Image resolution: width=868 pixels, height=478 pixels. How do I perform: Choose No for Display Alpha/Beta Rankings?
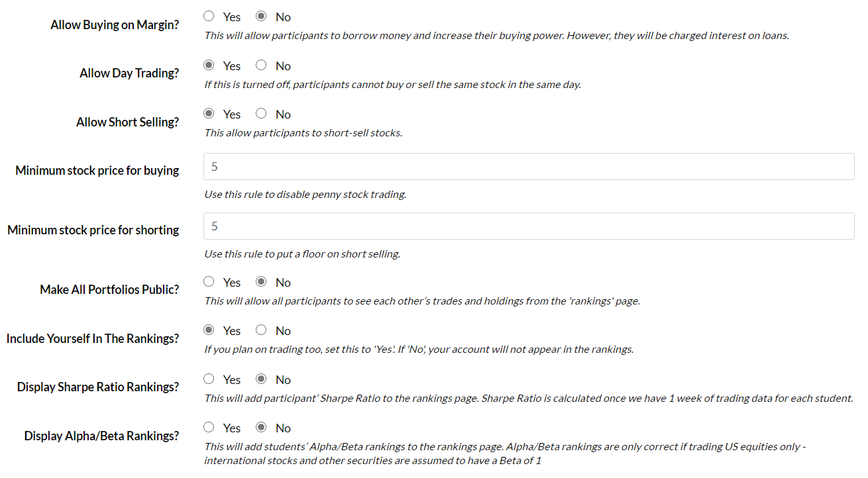[261, 428]
